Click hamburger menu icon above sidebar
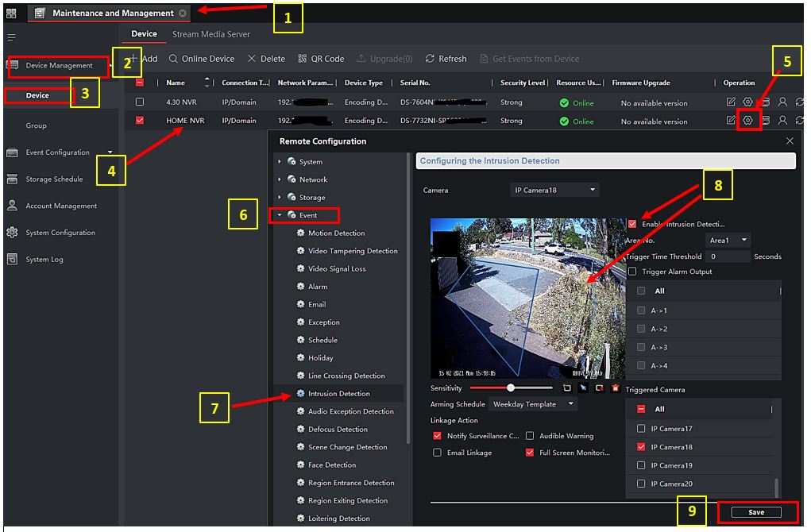Viewport: 811px width, 532px height. pos(11,37)
